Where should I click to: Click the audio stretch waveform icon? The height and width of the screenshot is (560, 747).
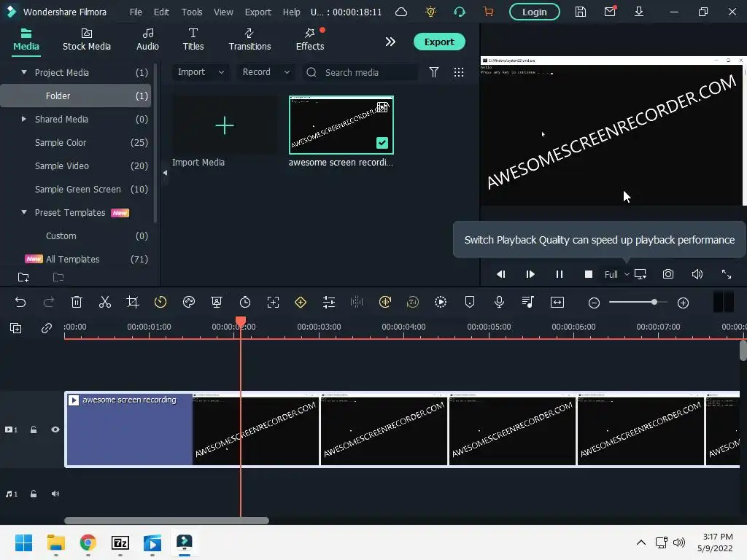(356, 302)
